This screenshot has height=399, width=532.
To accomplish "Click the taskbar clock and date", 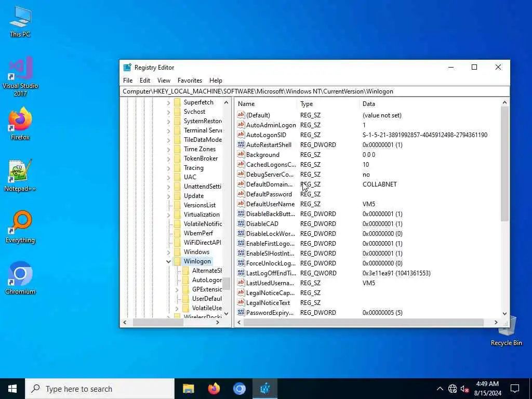I will pyautogui.click(x=487, y=389).
